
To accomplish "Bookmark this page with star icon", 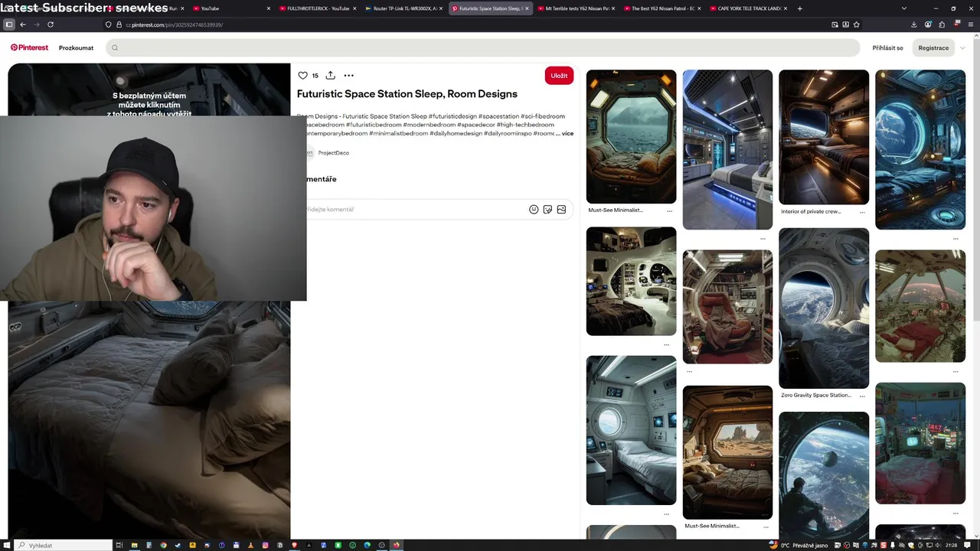I will (x=857, y=24).
